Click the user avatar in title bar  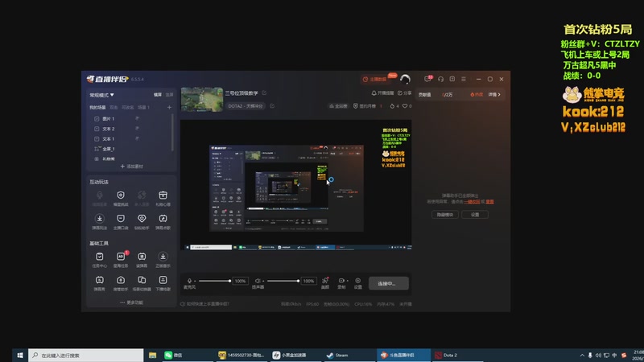(405, 79)
